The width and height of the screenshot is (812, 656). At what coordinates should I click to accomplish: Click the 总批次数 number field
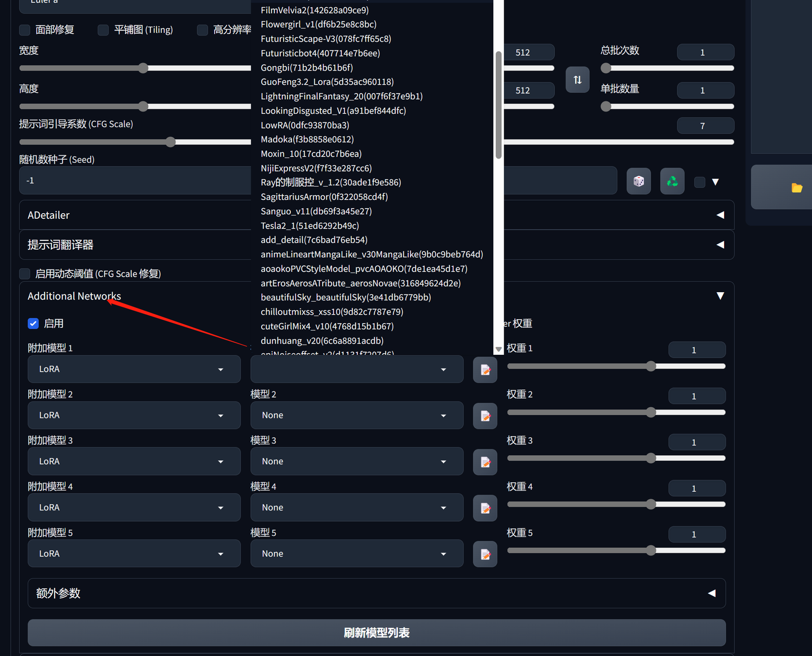(x=705, y=52)
